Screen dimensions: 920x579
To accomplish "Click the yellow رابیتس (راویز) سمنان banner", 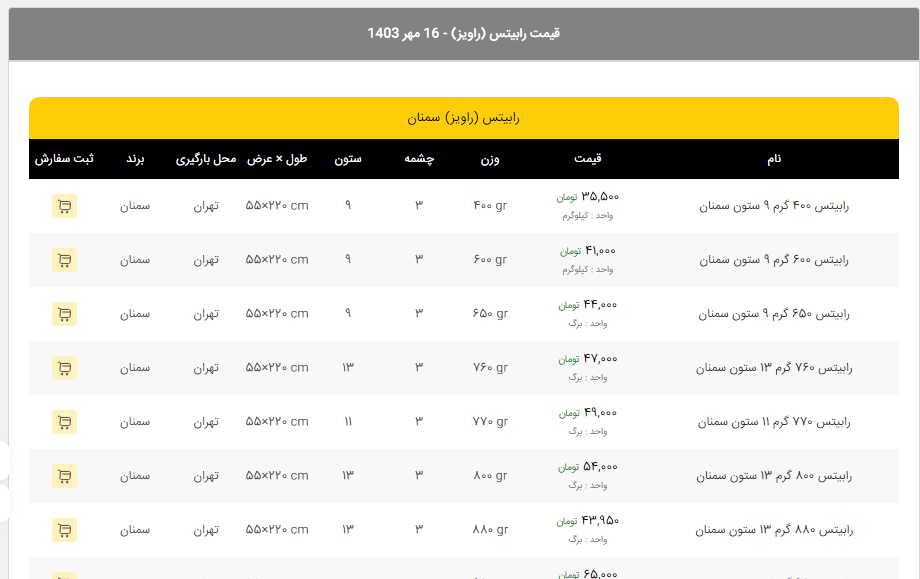I will click(463, 118).
